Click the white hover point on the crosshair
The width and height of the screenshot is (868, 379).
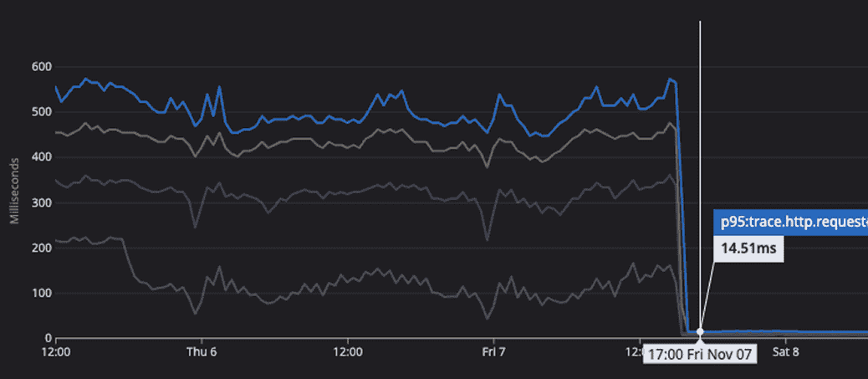coord(700,331)
